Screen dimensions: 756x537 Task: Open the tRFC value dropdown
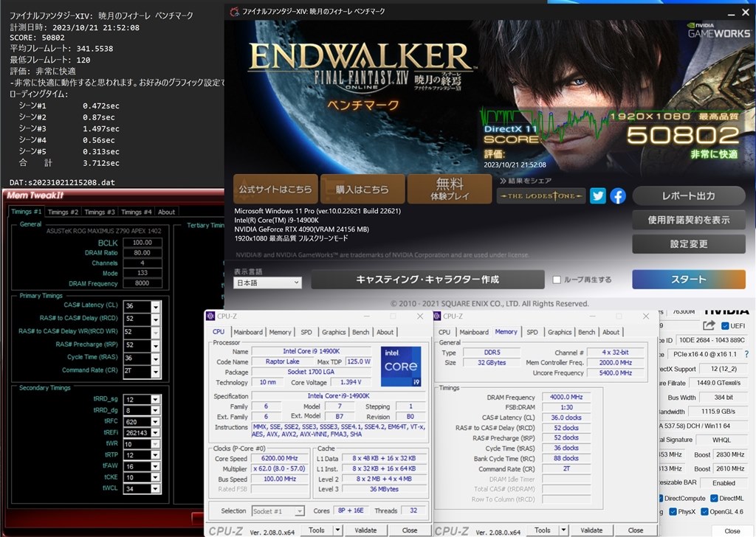[155, 422]
